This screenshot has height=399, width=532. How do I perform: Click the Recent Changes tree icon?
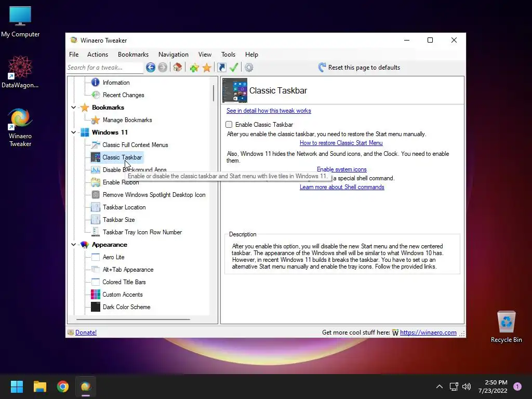96,95
